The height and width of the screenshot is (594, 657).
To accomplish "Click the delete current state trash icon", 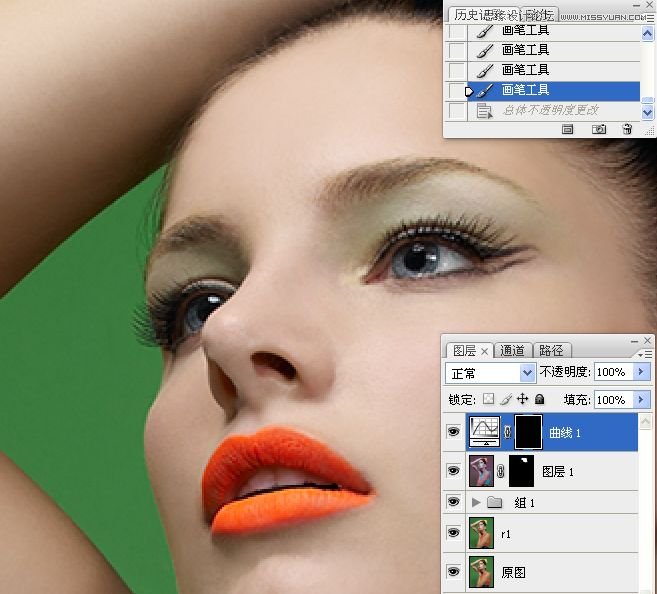I will click(x=627, y=129).
